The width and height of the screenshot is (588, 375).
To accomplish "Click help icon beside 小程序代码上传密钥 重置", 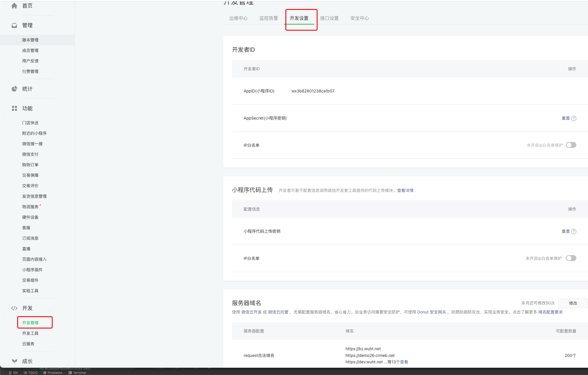I will (574, 232).
